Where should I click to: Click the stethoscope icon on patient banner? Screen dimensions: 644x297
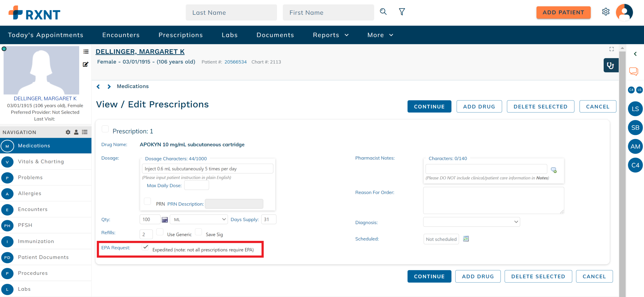coord(611,65)
